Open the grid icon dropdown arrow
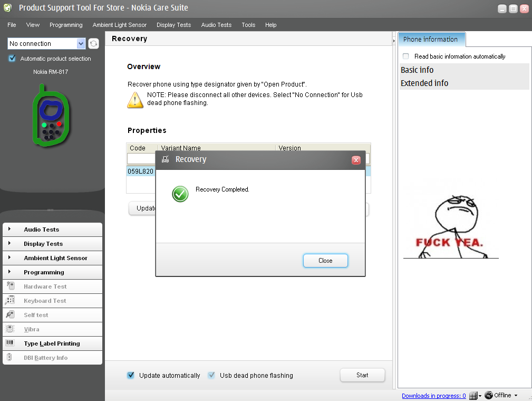 coord(480,396)
